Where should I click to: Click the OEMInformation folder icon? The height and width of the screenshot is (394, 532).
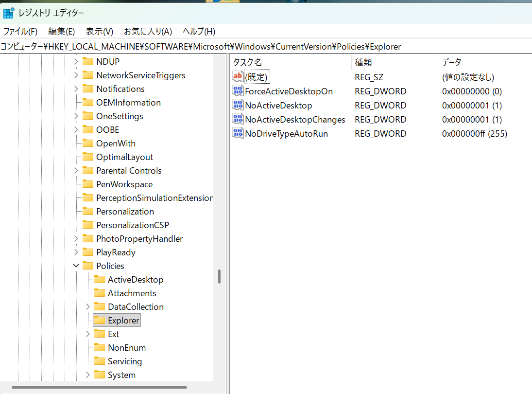[x=88, y=102]
